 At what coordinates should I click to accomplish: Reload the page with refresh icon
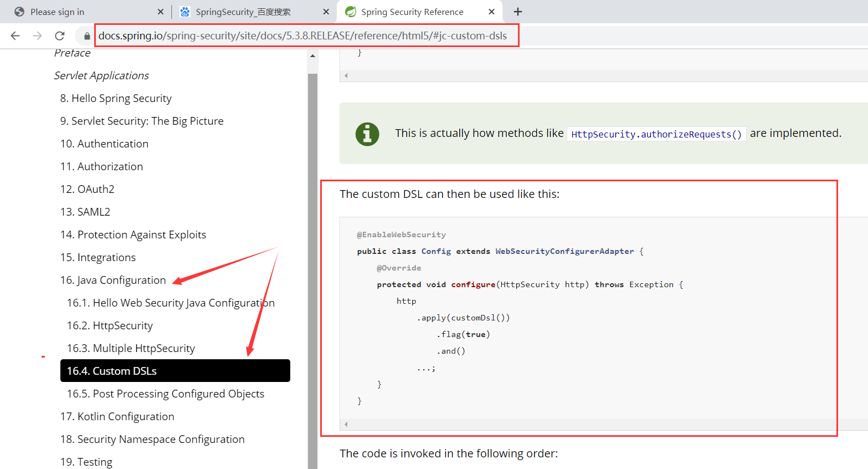(x=60, y=35)
